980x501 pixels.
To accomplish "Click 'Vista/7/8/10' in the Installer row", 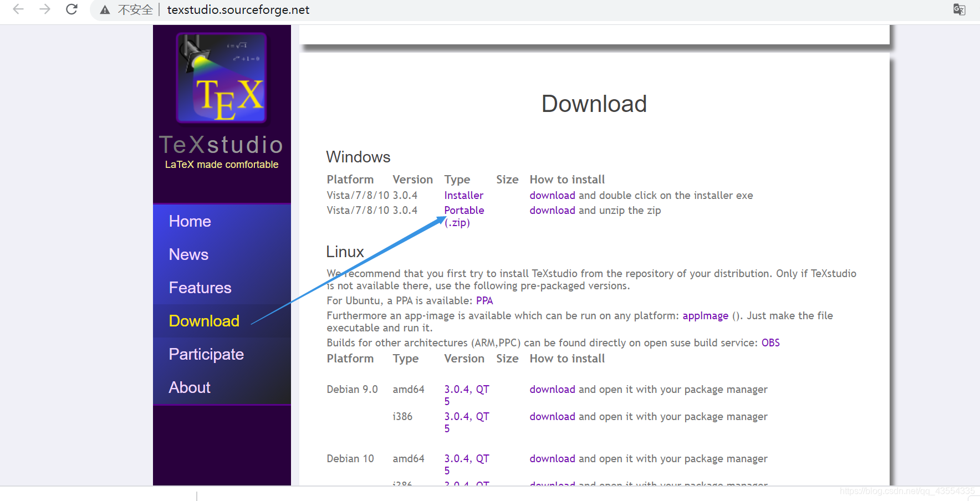I will [358, 195].
